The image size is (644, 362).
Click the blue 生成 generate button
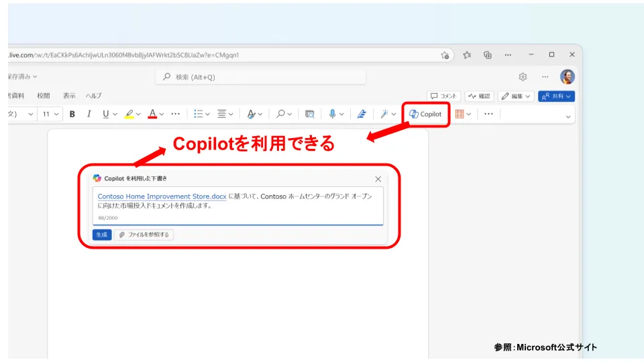[x=102, y=235]
